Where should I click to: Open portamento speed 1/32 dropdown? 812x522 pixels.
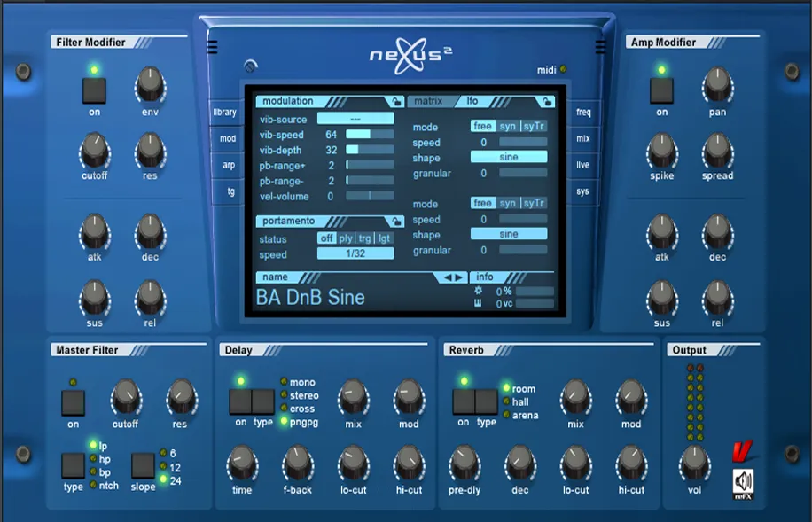(x=355, y=253)
